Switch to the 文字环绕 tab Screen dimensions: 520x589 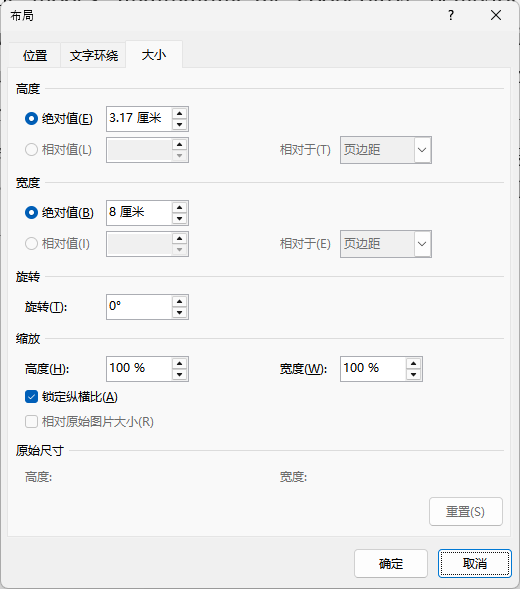pos(94,55)
